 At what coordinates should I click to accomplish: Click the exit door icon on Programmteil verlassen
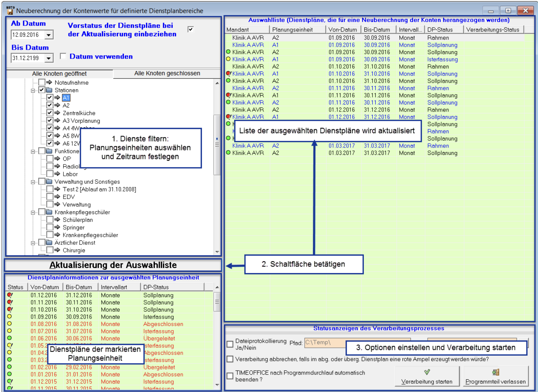coord(496,372)
